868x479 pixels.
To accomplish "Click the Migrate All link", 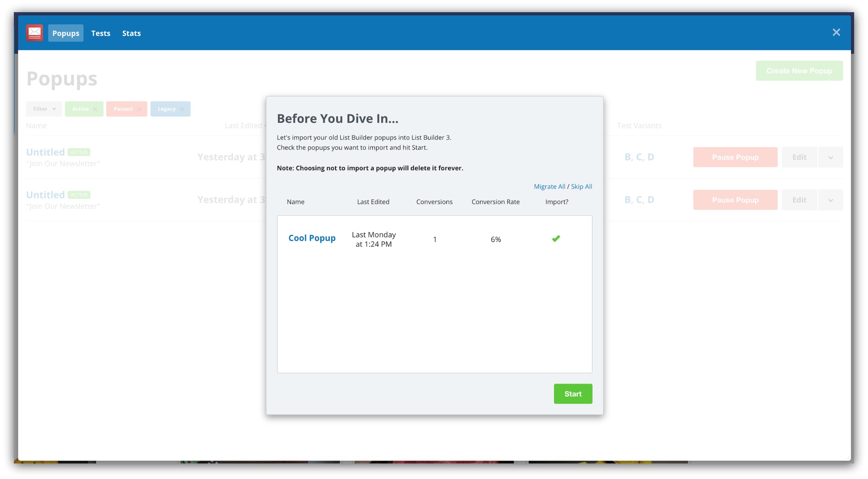I will click(549, 187).
